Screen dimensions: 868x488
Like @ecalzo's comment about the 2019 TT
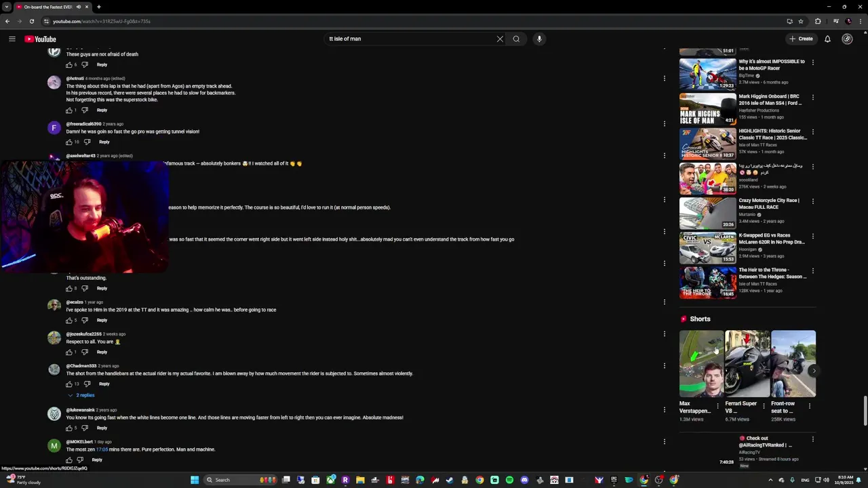pos(68,321)
